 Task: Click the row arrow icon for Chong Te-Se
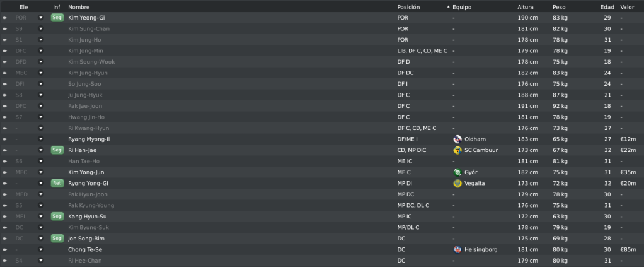[5, 250]
